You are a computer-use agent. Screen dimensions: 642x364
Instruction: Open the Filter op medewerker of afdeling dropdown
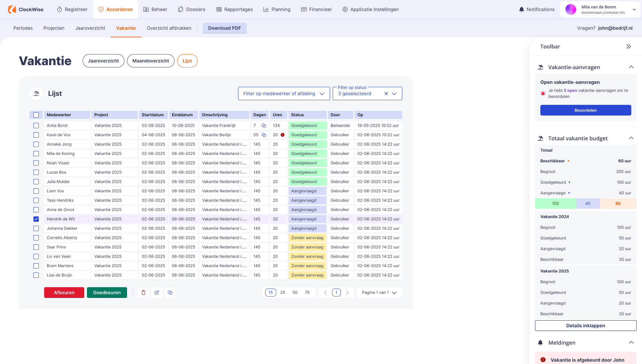[284, 94]
